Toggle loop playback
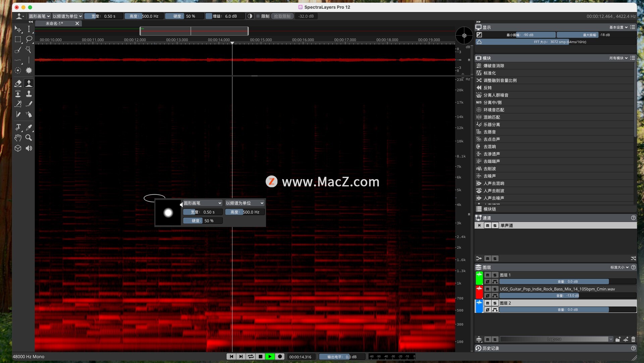 [251, 357]
